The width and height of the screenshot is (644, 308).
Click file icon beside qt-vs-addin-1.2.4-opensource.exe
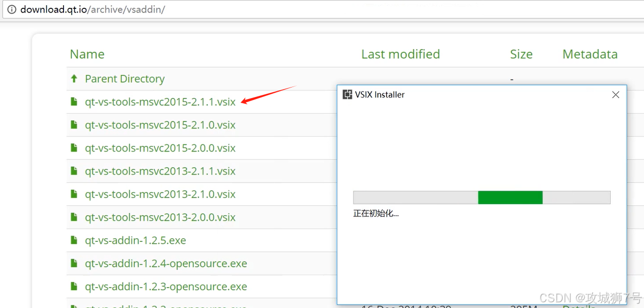coord(74,263)
